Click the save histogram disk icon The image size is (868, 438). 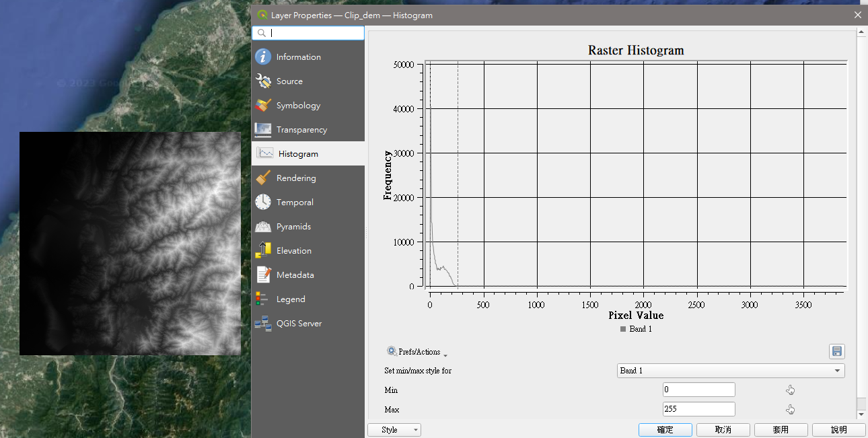coord(836,351)
